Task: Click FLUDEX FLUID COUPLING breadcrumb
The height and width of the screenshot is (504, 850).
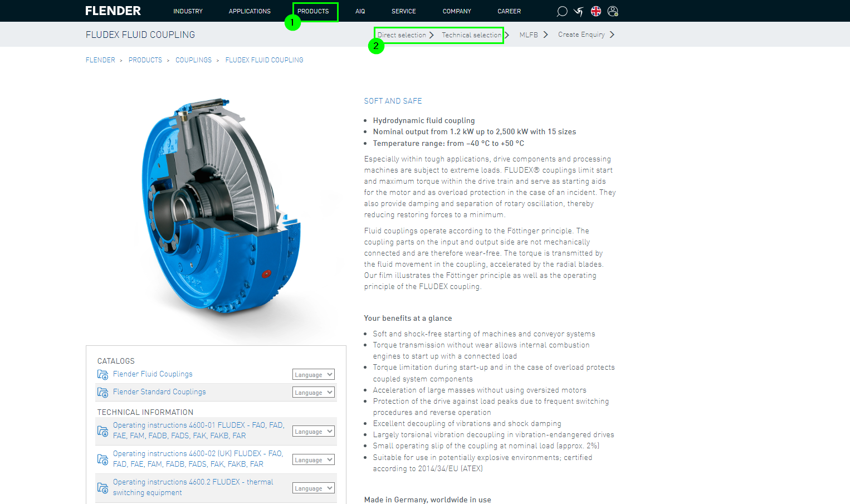Action: coord(264,60)
